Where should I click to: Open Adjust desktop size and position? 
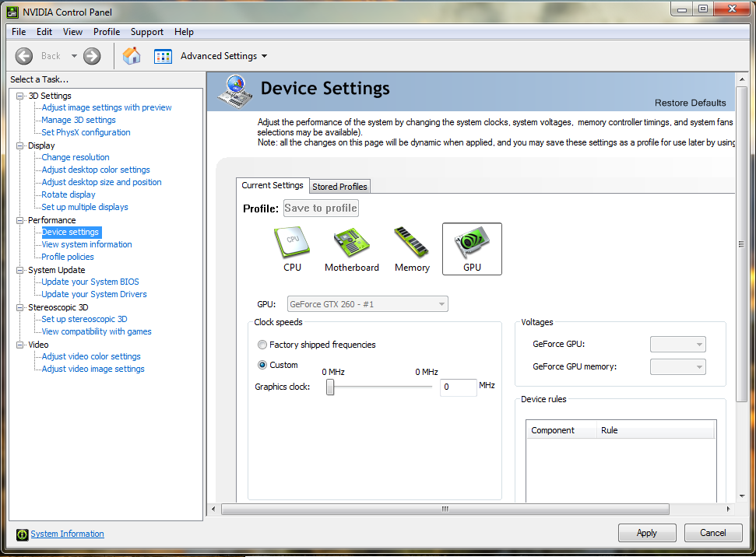tap(101, 182)
